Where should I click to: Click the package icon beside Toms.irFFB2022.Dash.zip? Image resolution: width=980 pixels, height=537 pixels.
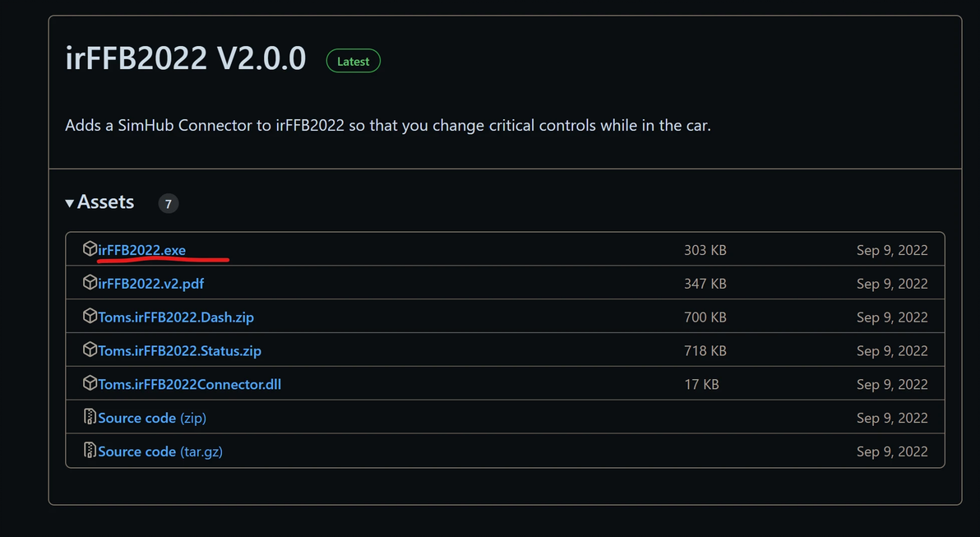point(90,317)
